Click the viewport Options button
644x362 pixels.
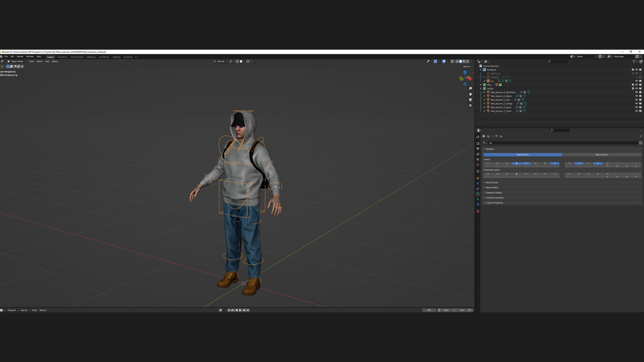(x=467, y=66)
